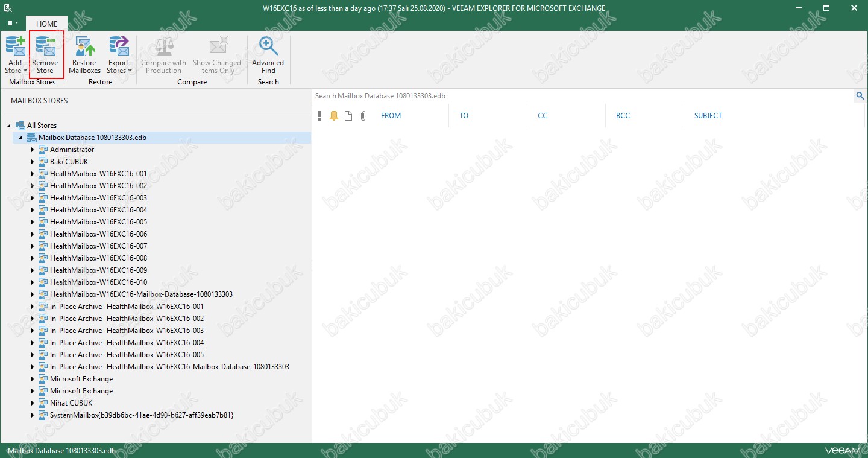Click the search magnifier icon

coord(860,96)
